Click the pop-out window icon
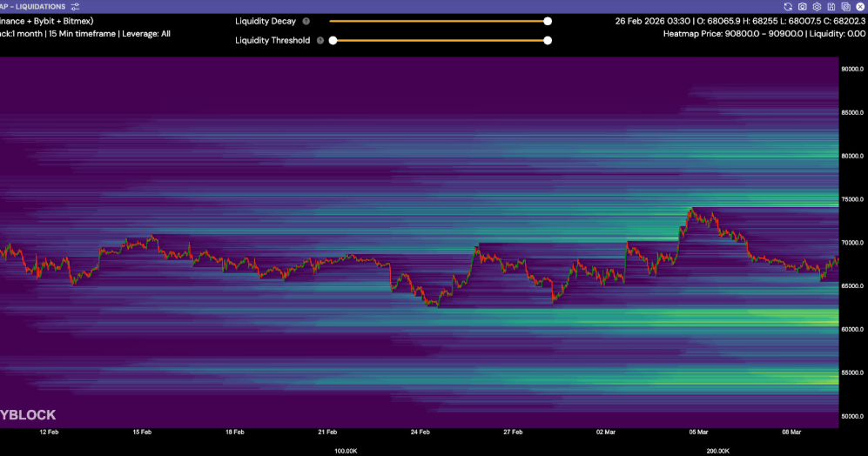This screenshot has height=456, width=868. coord(845,7)
